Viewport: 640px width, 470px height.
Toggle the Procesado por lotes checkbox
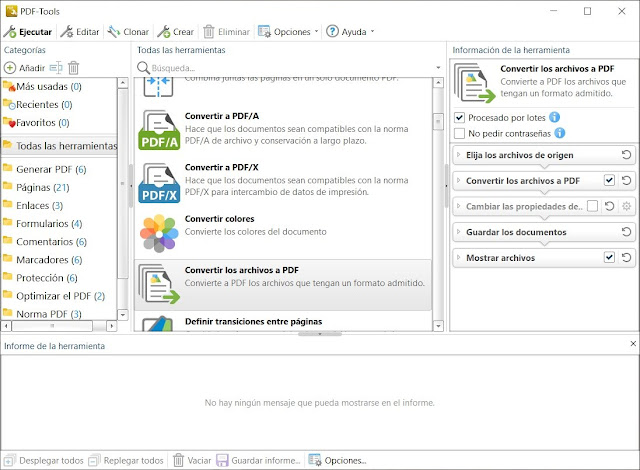click(x=460, y=118)
